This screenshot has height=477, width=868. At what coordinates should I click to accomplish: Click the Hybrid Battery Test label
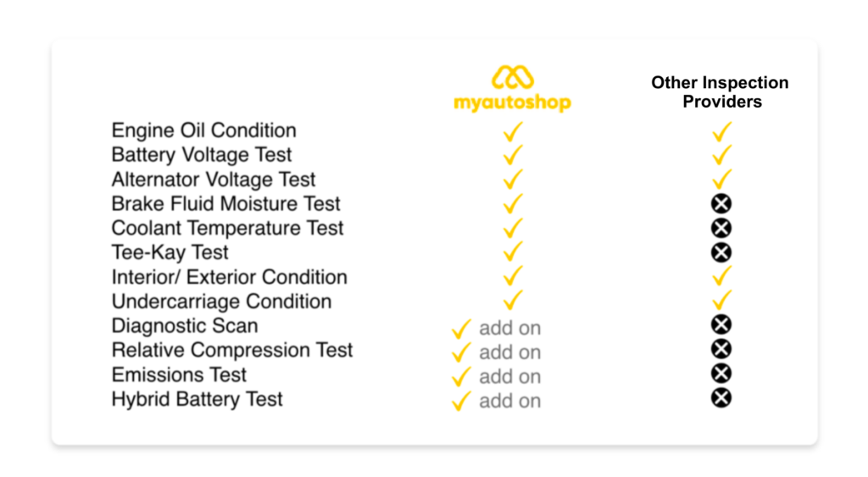[197, 399]
